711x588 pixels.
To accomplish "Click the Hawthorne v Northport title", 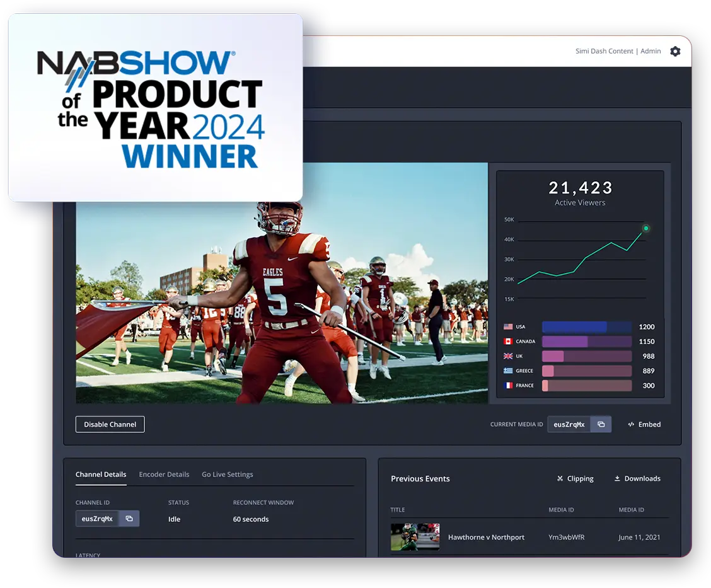I will 486,537.
